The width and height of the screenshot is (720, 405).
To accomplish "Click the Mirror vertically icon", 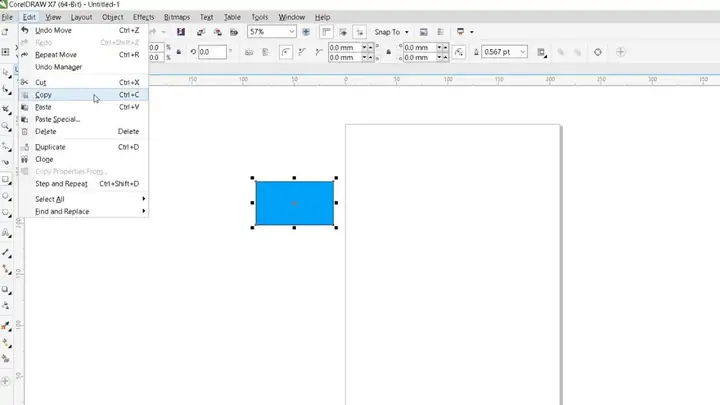I will [265, 52].
